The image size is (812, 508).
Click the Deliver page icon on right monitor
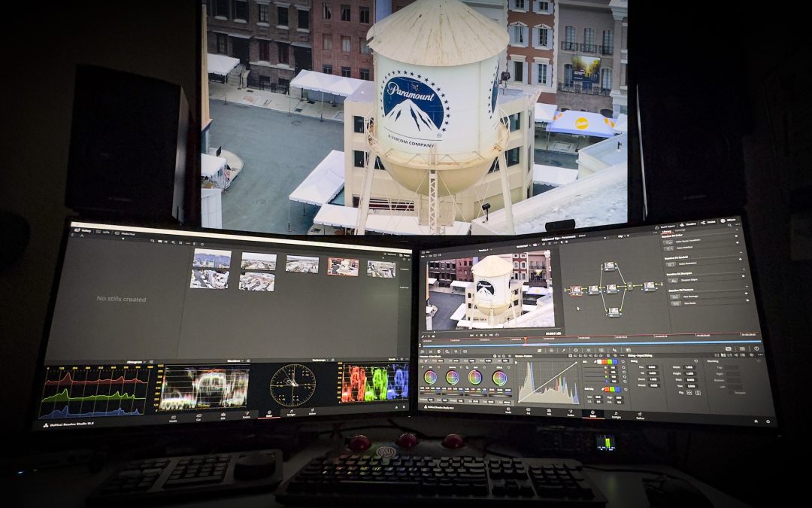[x=641, y=415]
